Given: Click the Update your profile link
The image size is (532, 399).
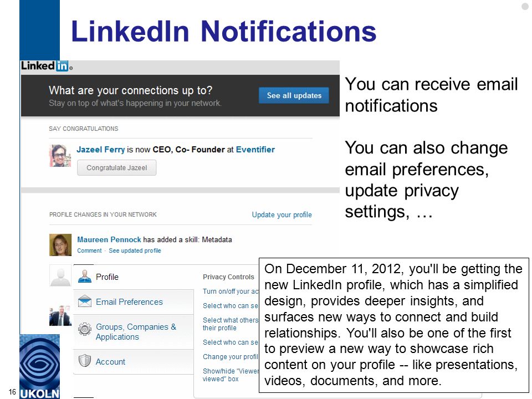Looking at the screenshot, I should 282,215.
